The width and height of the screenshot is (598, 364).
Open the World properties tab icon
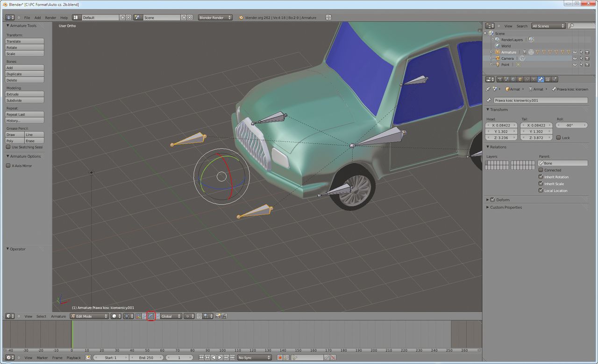513,79
